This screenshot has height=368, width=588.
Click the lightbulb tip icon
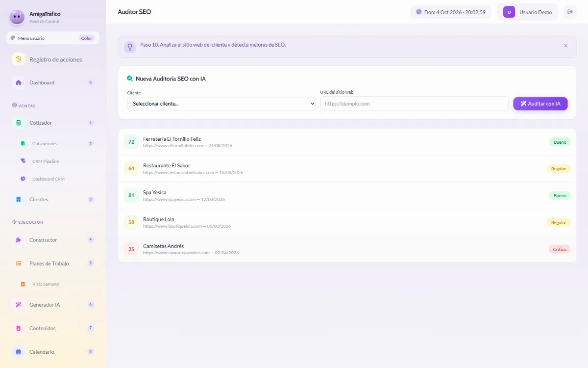130,47
